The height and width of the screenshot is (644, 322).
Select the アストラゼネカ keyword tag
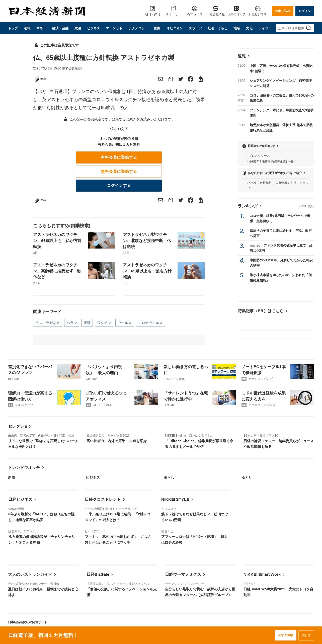48,323
